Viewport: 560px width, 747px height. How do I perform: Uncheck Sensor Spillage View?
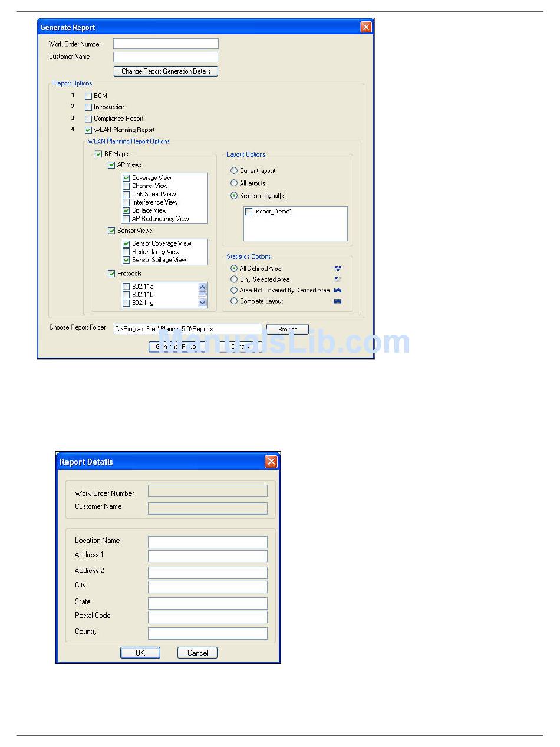tap(126, 260)
